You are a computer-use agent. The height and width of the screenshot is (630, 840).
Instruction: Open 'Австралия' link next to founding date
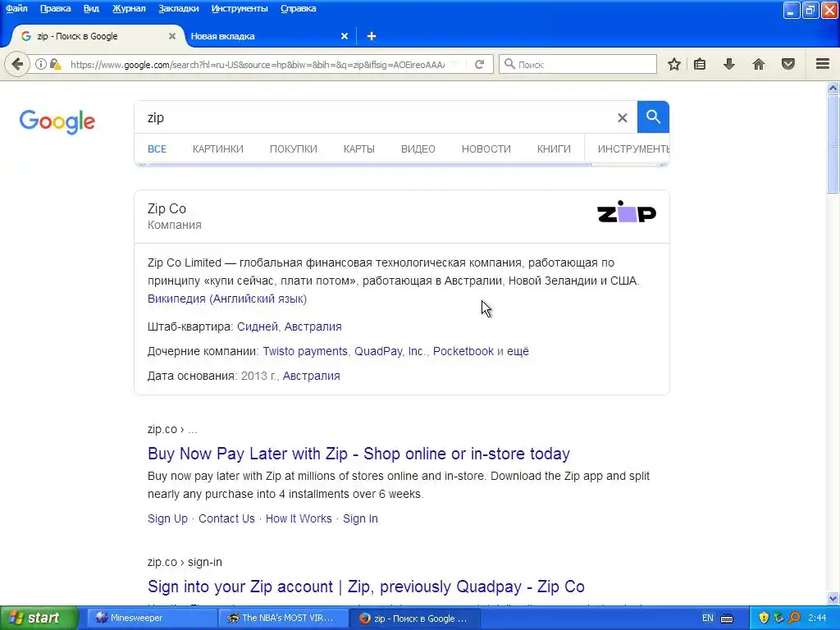pyautogui.click(x=311, y=376)
